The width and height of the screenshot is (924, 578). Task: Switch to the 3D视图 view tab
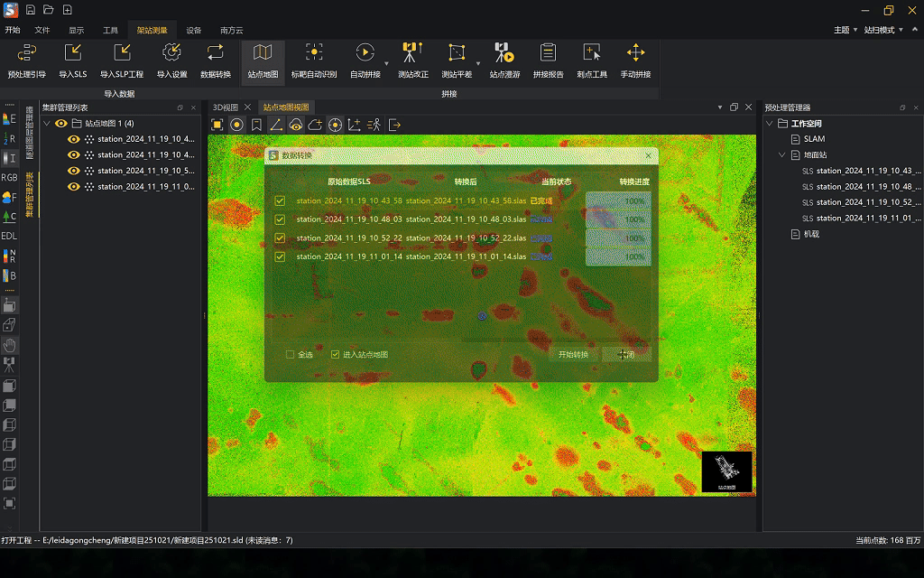pos(226,107)
